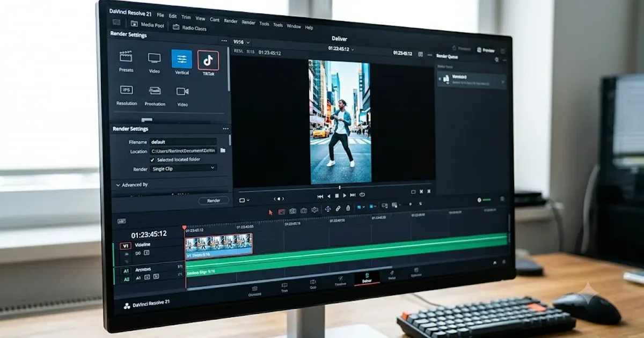Open the top Render Settings three-dots menu
Viewport: 644px width, 338px height.
223,41
